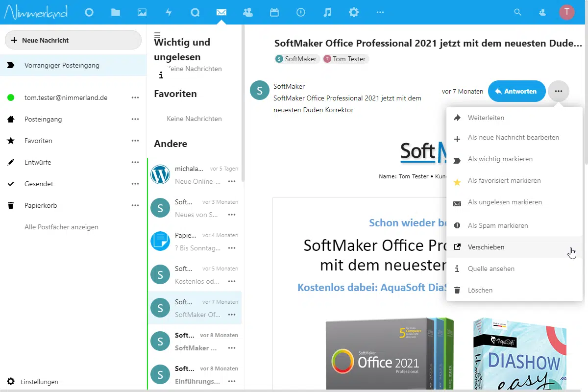Open the Music app note icon
The width and height of the screenshot is (588, 392).
point(327,12)
